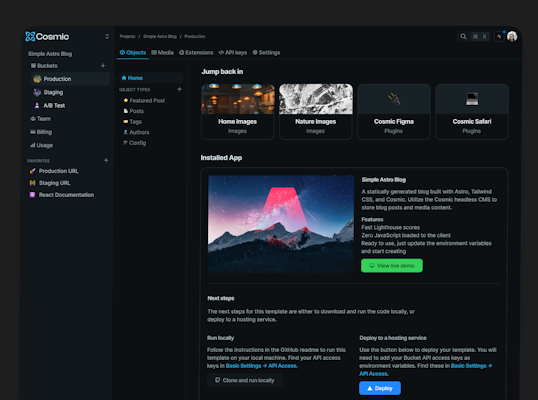This screenshot has height=400, width=538.
Task: Click the person icon beside Authors
Action: [126, 132]
